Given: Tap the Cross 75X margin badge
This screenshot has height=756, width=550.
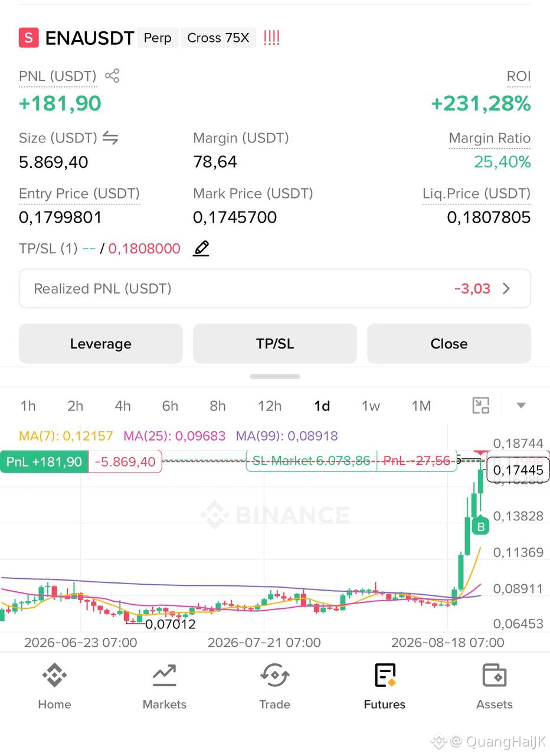Looking at the screenshot, I should (218, 38).
